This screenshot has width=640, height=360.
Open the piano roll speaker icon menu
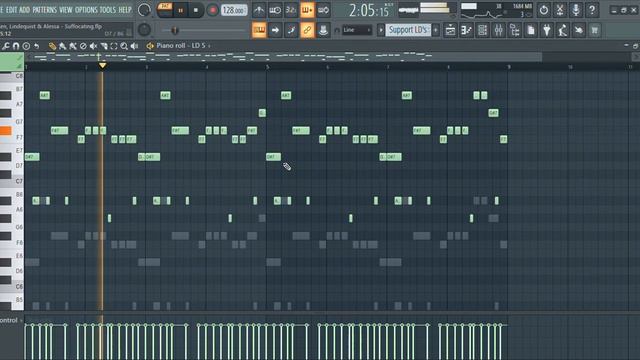(150, 46)
